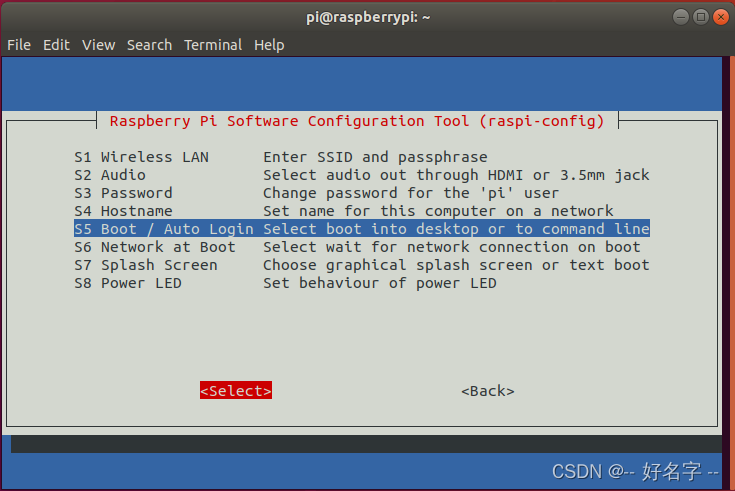Open the Search menu
Image resolution: width=735 pixels, height=491 pixels.
pos(149,45)
